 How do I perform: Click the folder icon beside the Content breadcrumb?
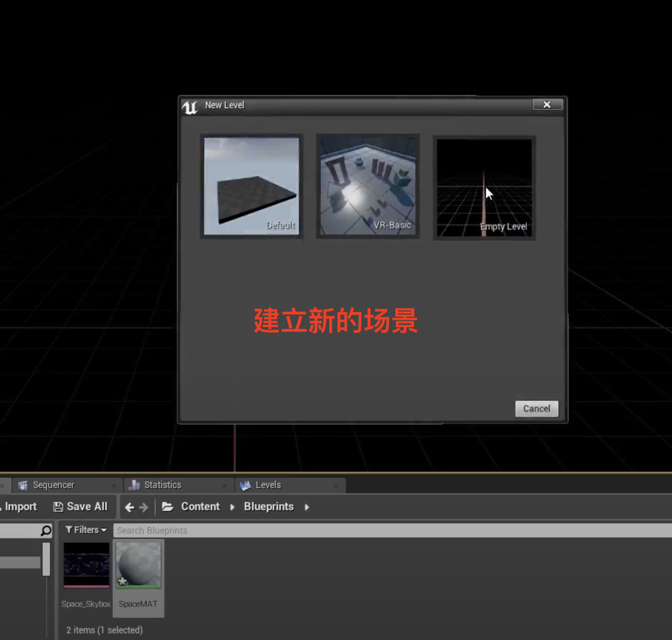(x=168, y=507)
